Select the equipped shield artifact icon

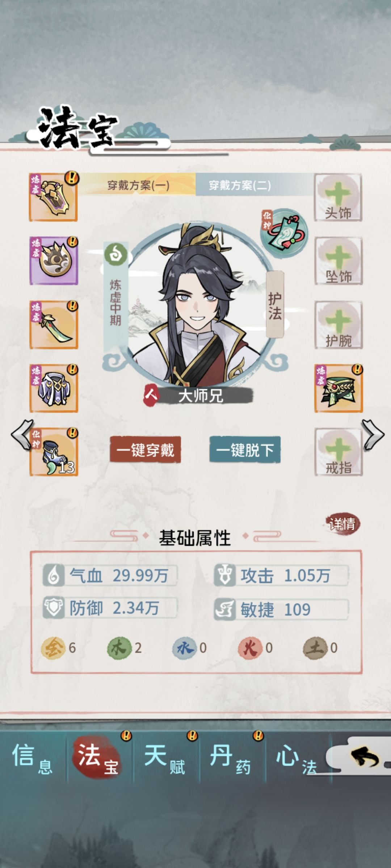[54, 197]
